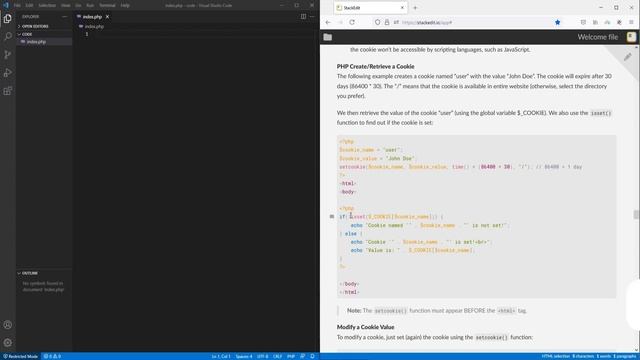Open the Terminal menu in VS Code
640x360 pixels.
[107, 5]
